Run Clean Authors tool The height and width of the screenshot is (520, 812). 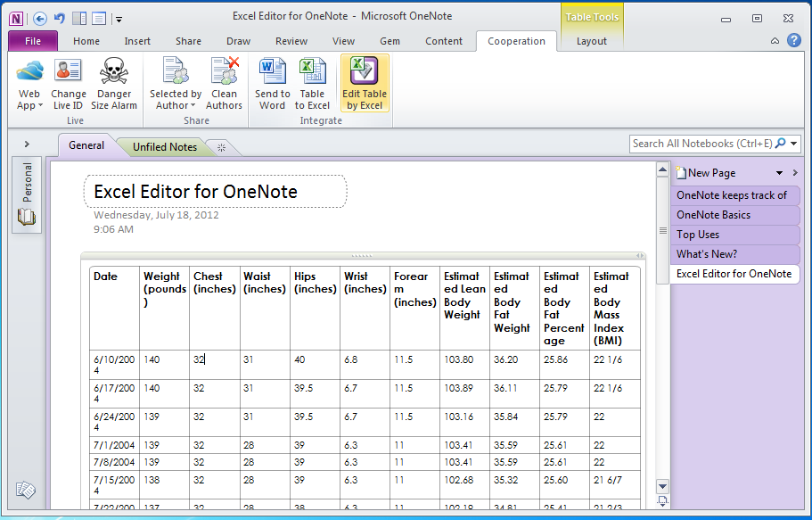[x=225, y=84]
